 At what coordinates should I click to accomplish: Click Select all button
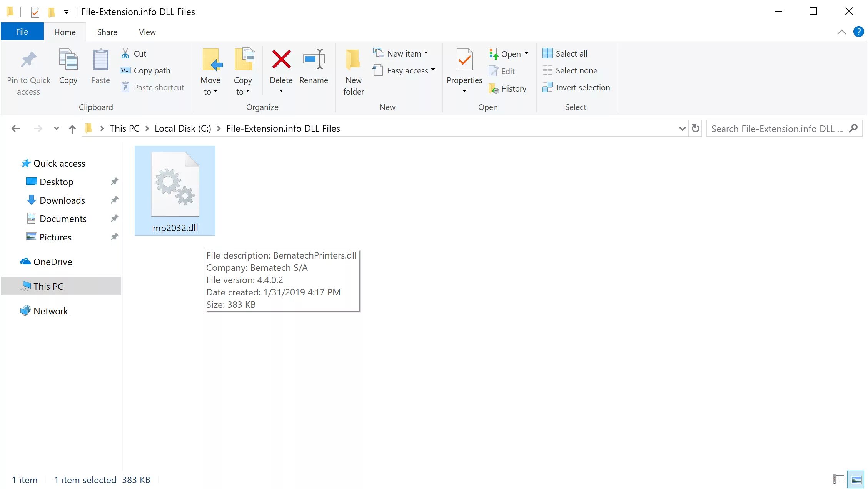[565, 53]
